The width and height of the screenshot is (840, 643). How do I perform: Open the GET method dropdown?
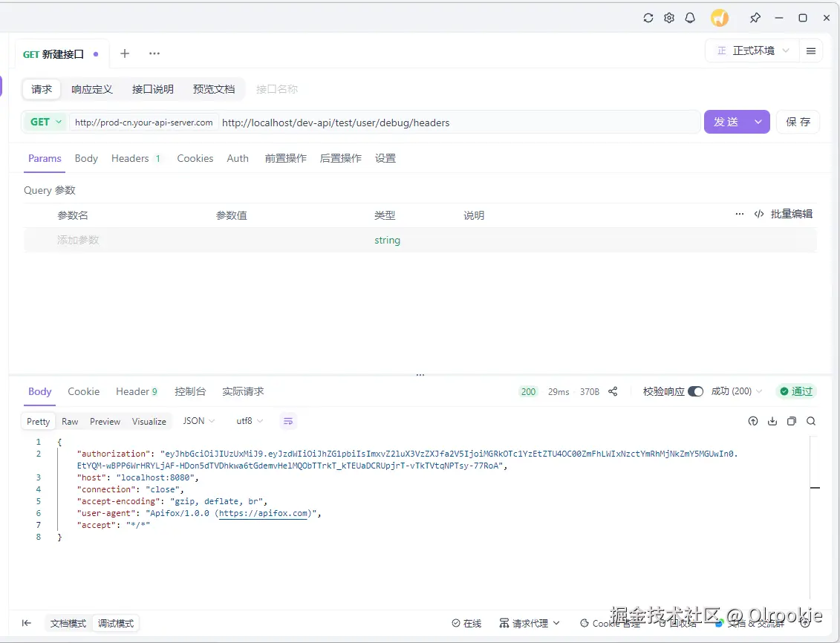45,121
